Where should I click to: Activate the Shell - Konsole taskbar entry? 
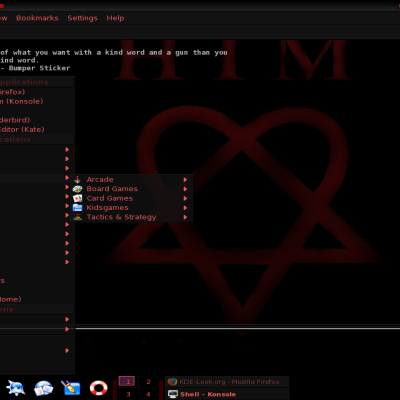pos(227,394)
